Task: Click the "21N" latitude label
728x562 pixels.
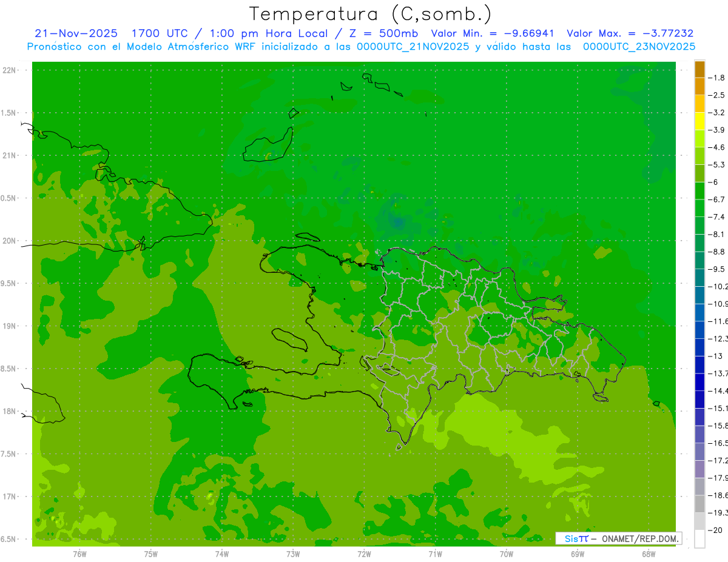Action: pyautogui.click(x=9, y=156)
